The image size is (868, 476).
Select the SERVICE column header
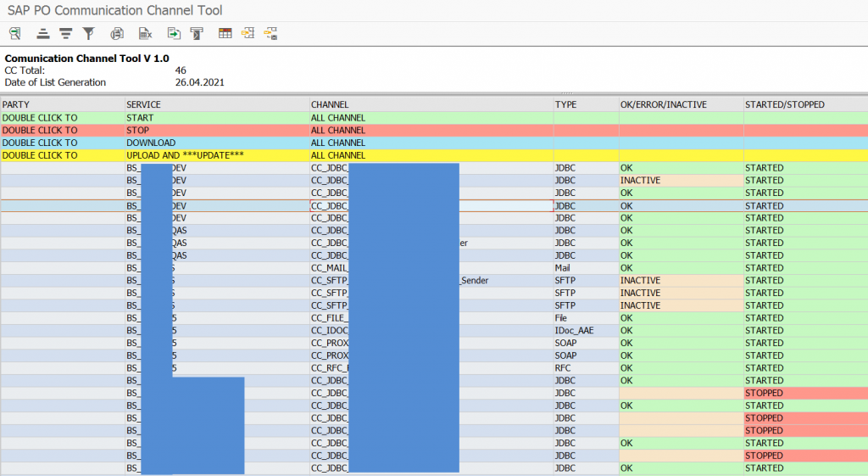click(218, 104)
